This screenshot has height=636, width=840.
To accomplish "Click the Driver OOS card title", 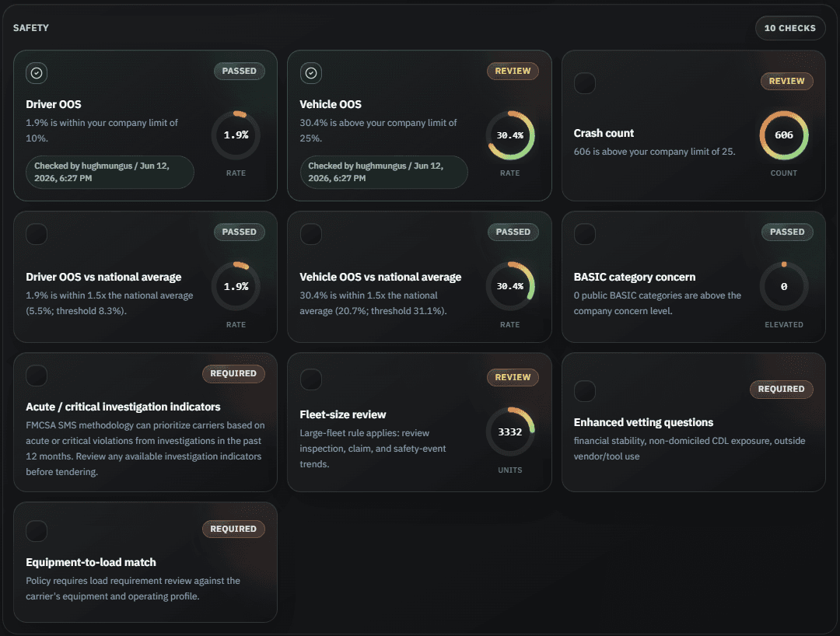I will (x=54, y=104).
